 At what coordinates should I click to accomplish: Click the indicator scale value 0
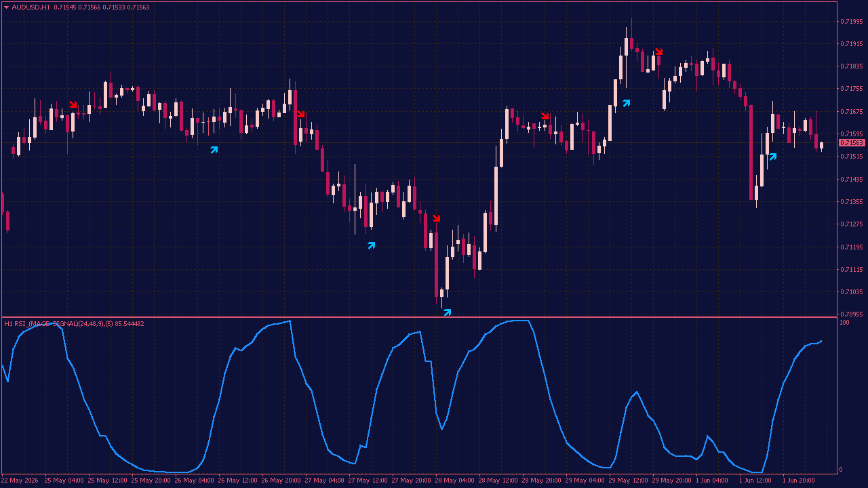click(x=842, y=469)
